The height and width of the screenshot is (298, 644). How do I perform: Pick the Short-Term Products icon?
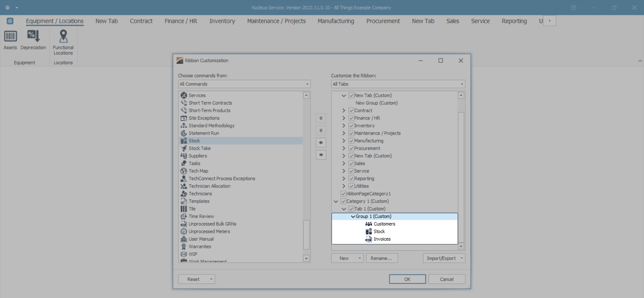[184, 111]
